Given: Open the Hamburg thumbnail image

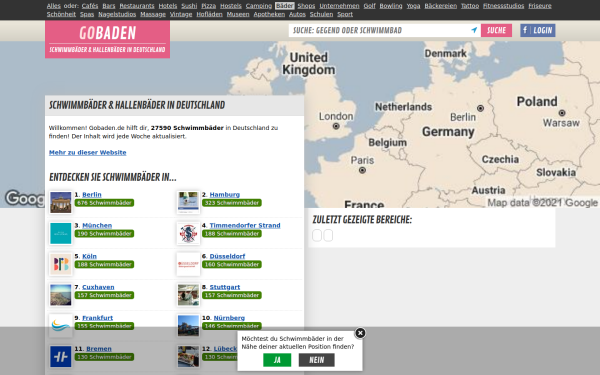Looking at the screenshot, I should click(188, 202).
